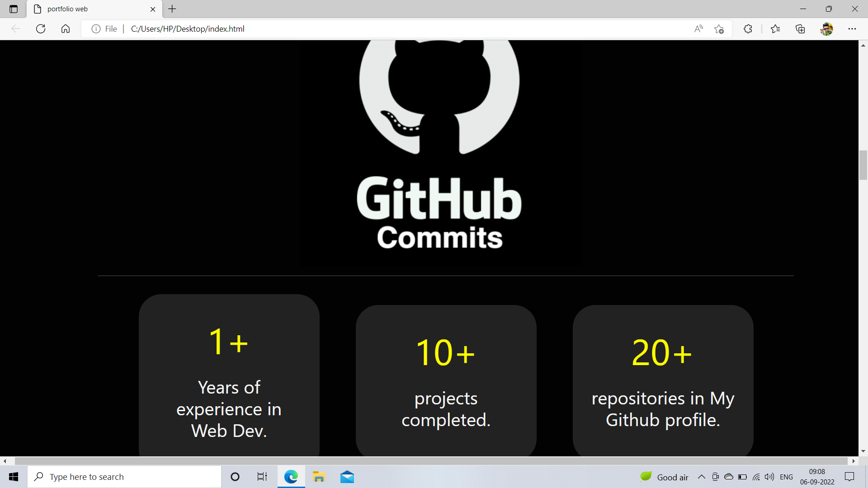Add this page to favorites

(x=719, y=28)
